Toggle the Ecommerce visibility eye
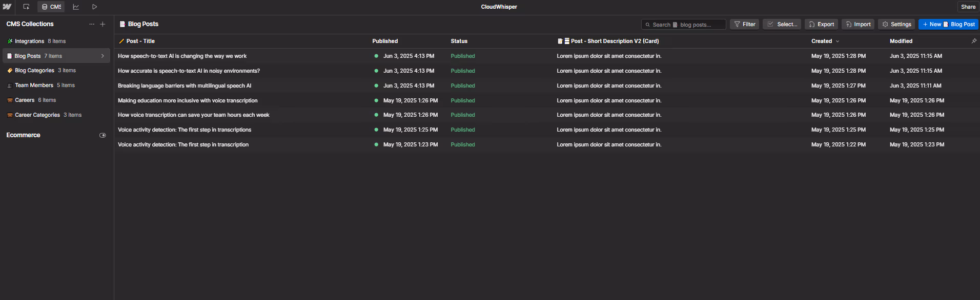 (103, 135)
